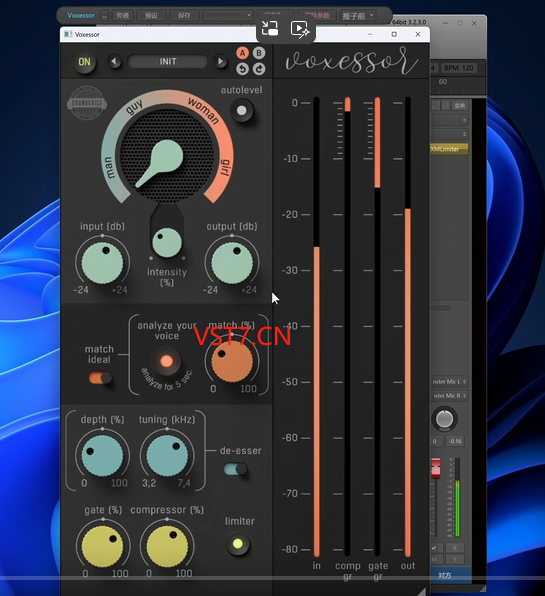Go to next preset with right arrow
The height and width of the screenshot is (596, 545).
point(220,62)
